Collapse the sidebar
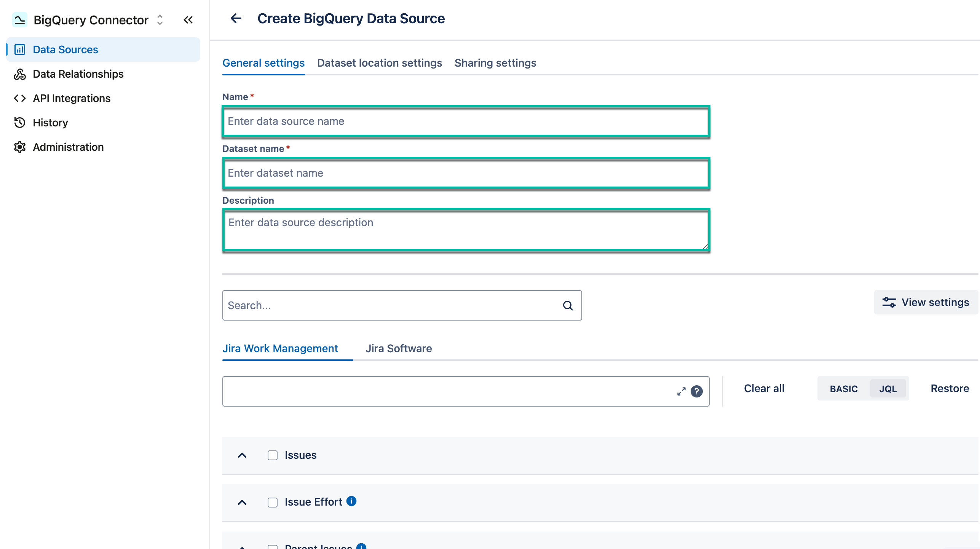980x549 pixels. (188, 20)
